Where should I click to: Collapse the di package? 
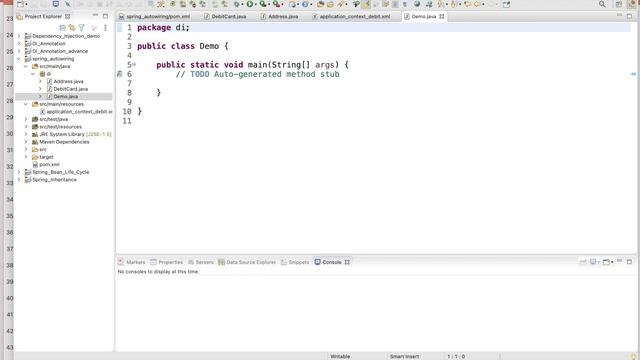(33, 74)
